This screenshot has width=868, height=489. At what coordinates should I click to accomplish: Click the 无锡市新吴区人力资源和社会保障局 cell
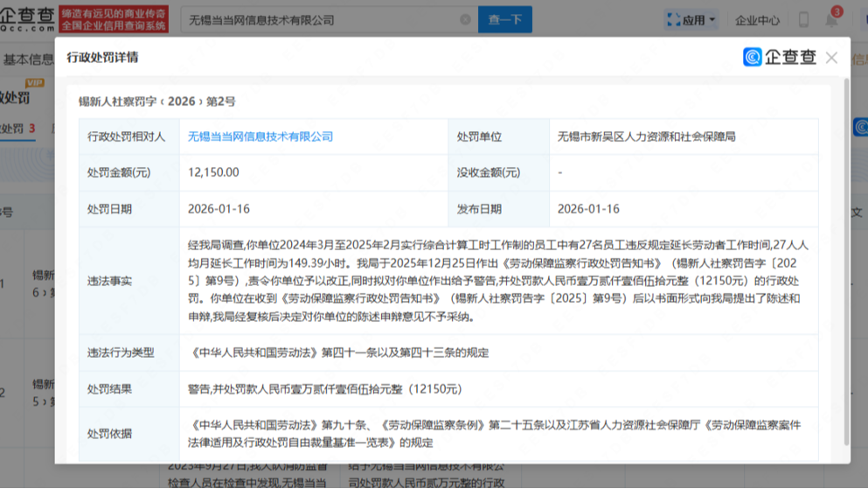tap(646, 136)
